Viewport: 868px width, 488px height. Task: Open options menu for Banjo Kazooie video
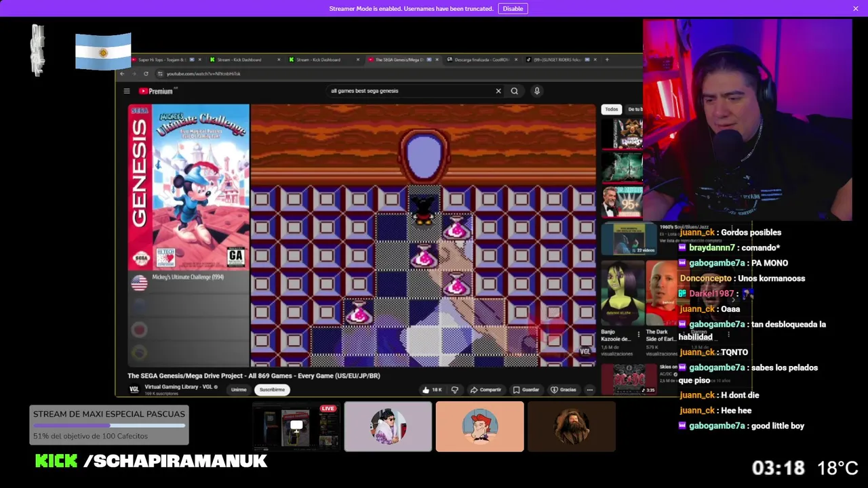638,335
